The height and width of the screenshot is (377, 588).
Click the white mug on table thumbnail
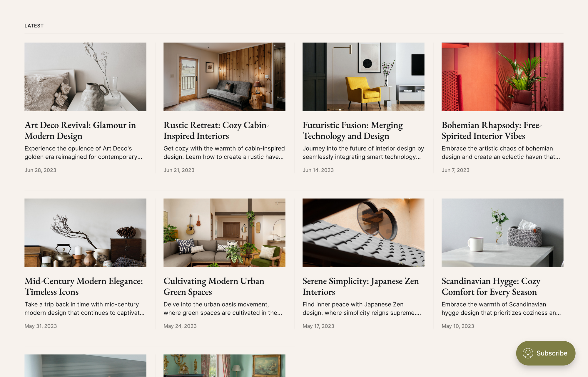click(x=502, y=233)
